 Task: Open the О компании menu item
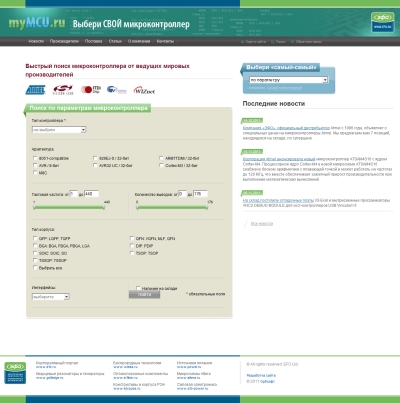139,41
